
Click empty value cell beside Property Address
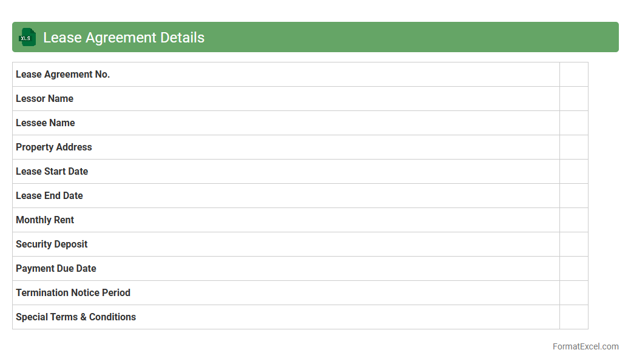pyautogui.click(x=573, y=147)
